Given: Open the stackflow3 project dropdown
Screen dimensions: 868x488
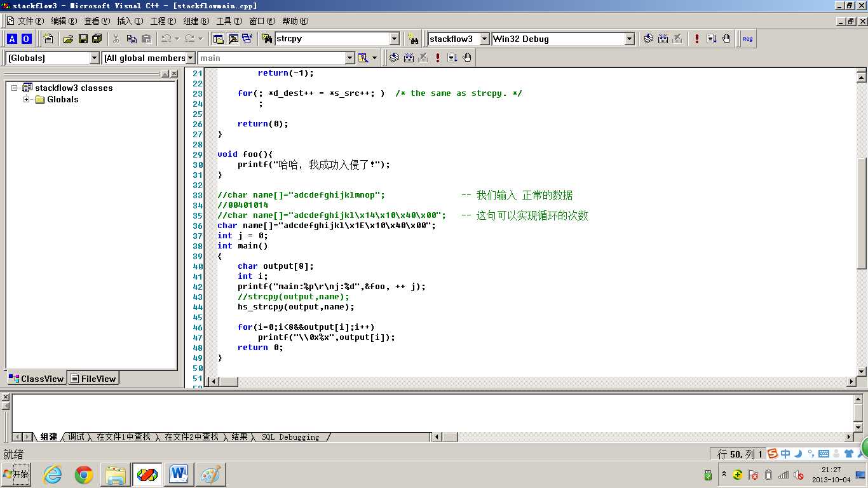Looking at the screenshot, I should [484, 39].
